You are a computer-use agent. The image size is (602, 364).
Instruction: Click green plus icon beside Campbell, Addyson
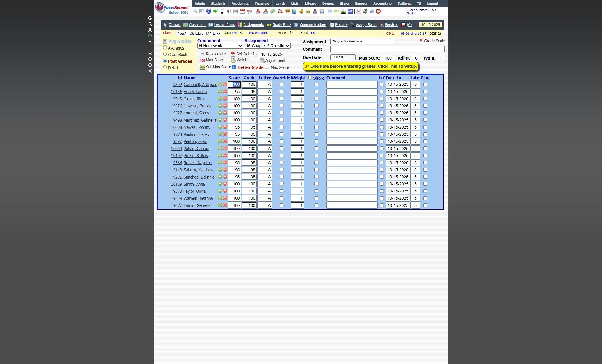click(220, 84)
